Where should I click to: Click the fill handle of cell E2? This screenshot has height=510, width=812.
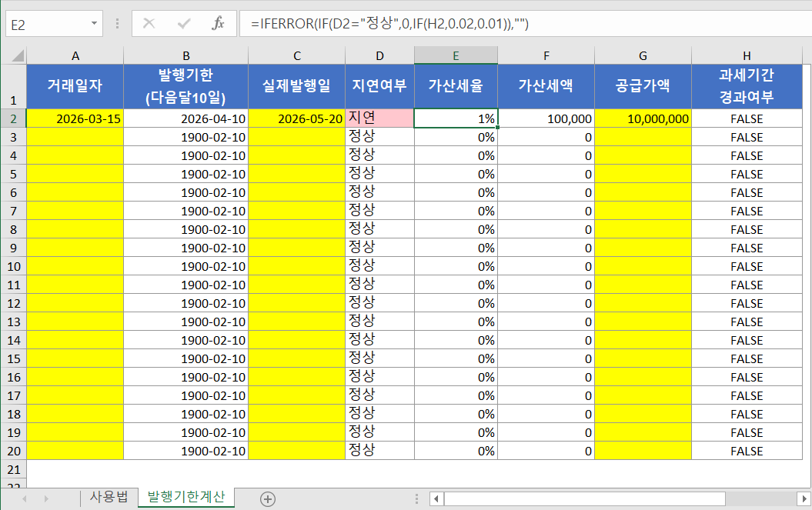(497, 127)
